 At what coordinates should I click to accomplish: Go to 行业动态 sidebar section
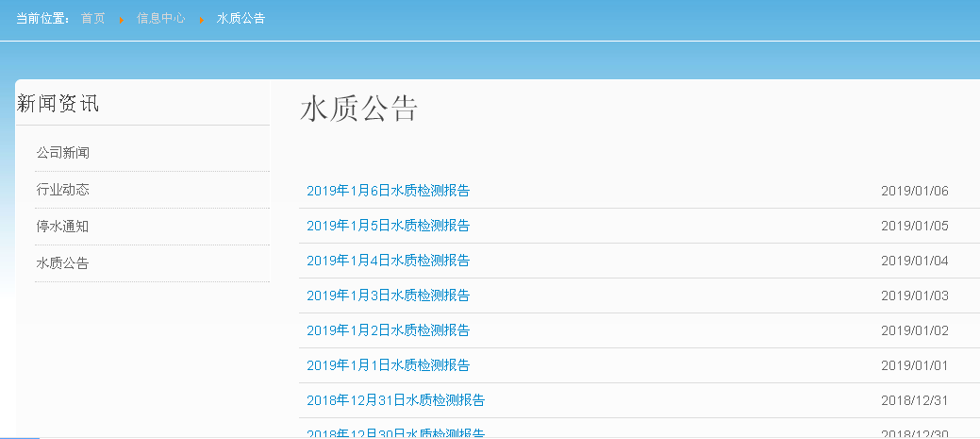click(x=63, y=190)
